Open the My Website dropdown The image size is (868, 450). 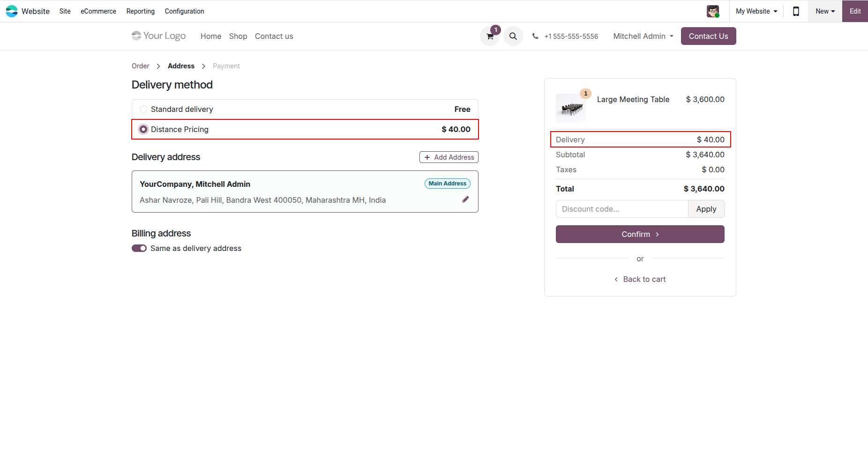point(756,11)
